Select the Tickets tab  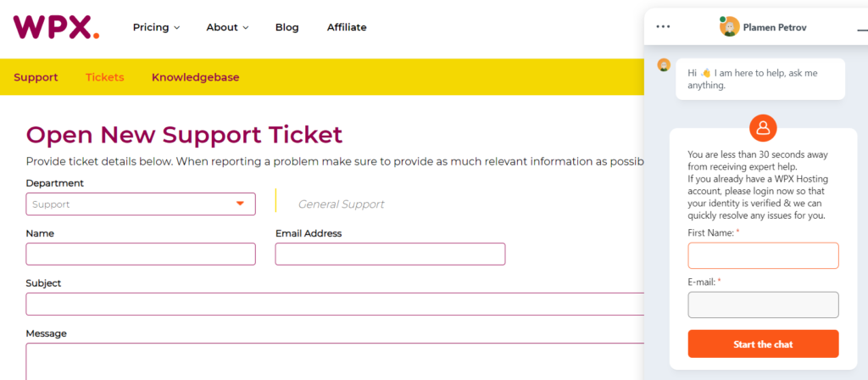pyautogui.click(x=105, y=77)
